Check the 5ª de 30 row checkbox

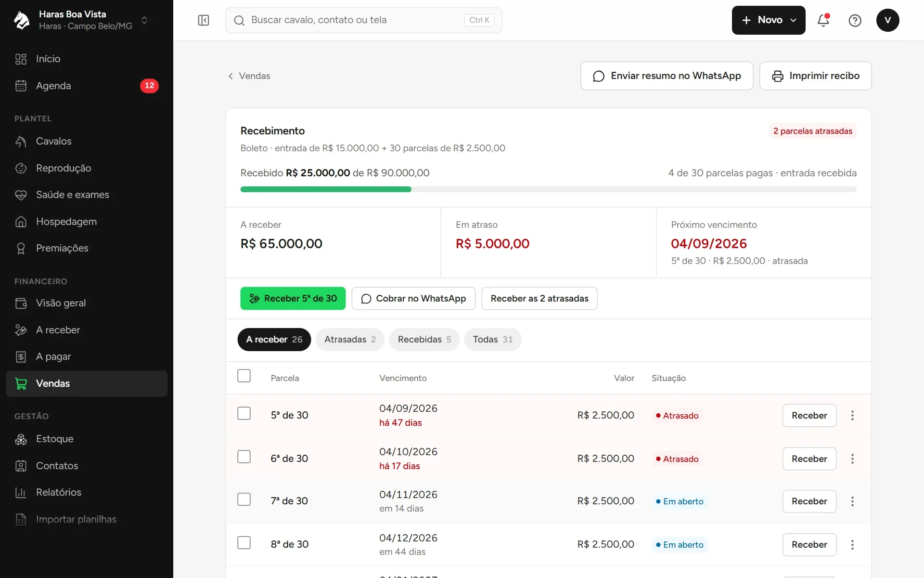point(244,413)
